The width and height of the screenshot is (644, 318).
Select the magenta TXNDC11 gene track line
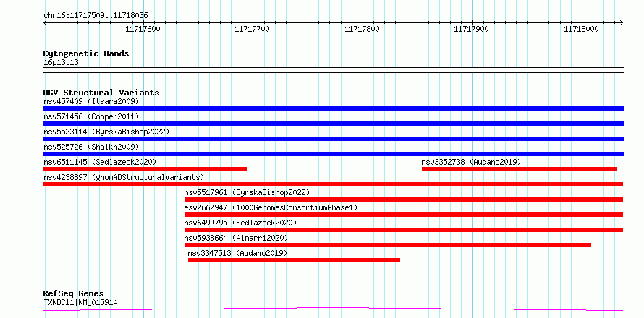[333, 309]
